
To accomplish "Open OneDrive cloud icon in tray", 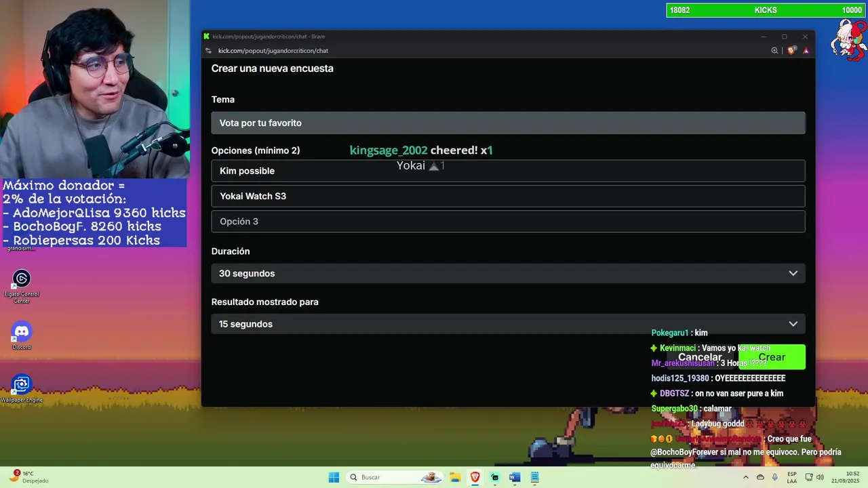I will (x=760, y=477).
